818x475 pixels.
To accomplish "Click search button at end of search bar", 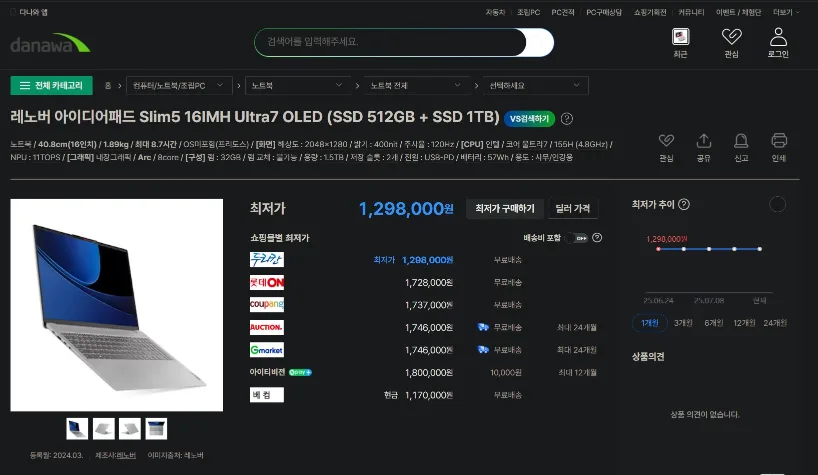I will [x=540, y=42].
